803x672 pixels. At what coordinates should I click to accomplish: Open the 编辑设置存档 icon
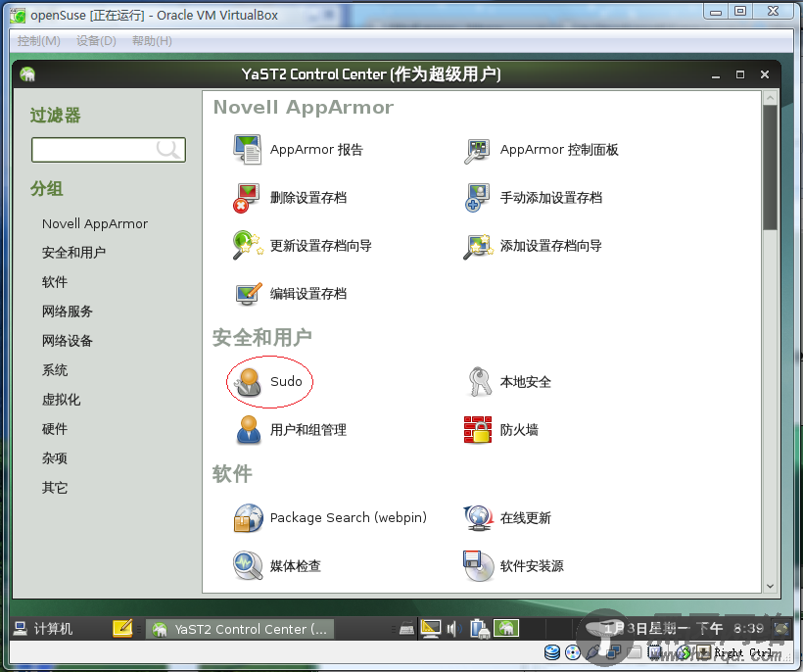click(249, 294)
